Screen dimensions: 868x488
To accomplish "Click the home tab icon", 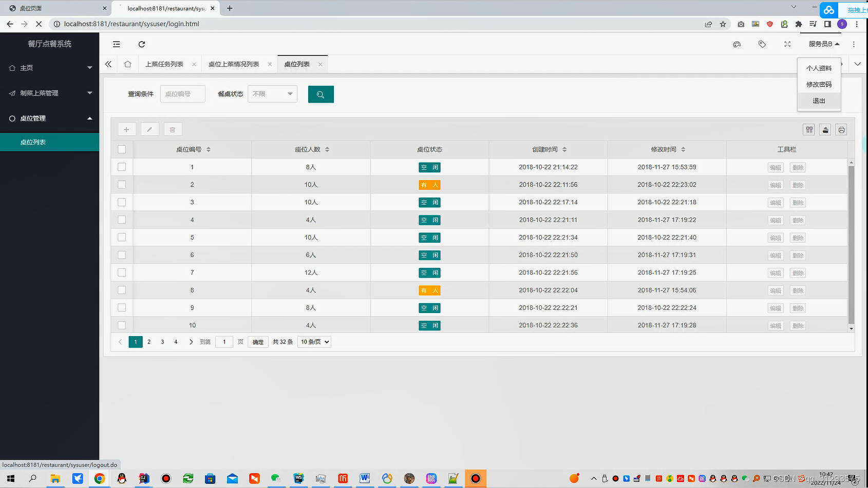I will click(x=128, y=64).
